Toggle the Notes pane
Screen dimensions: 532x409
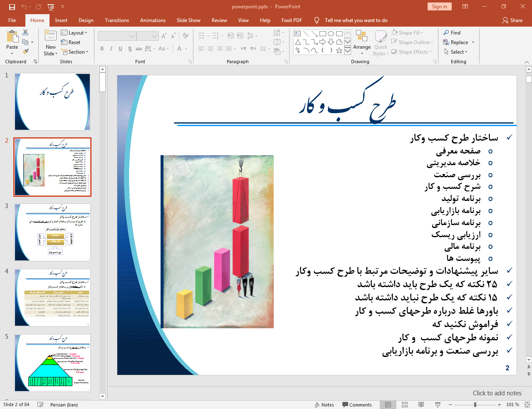tap(324, 404)
